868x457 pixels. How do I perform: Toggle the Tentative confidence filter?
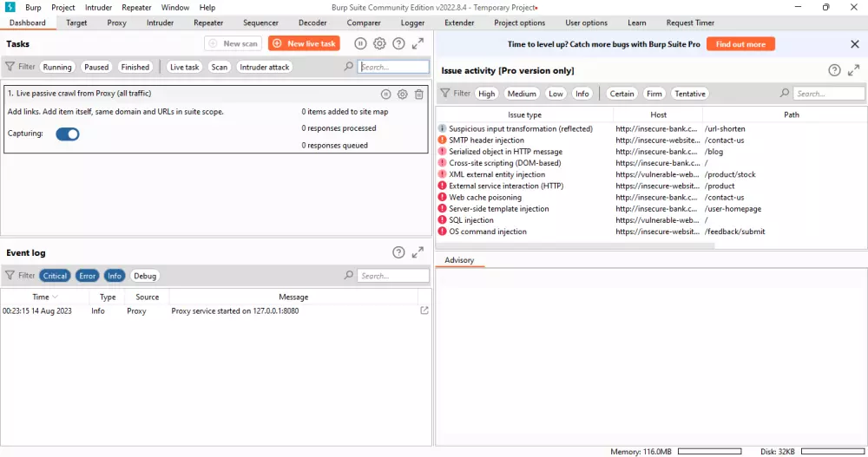click(x=690, y=94)
